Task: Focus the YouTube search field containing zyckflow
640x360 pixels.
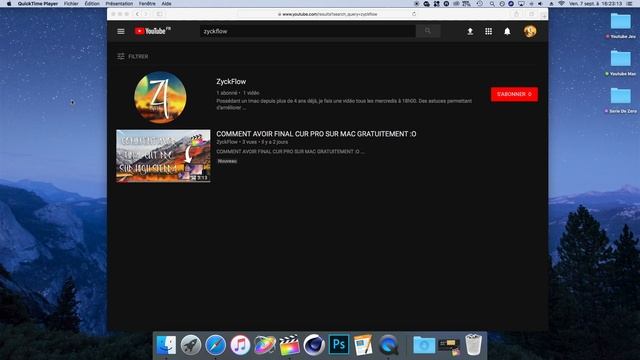Action: [308, 31]
